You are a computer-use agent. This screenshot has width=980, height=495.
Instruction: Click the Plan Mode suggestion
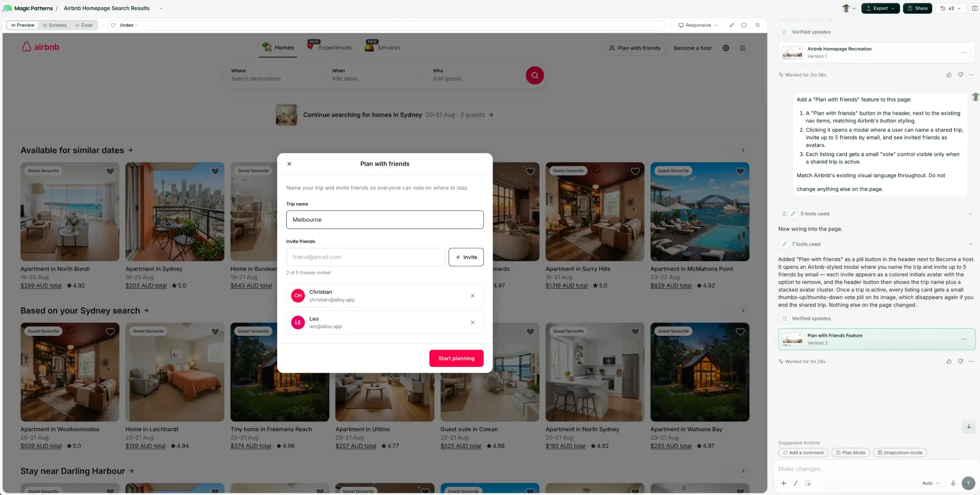coord(850,453)
